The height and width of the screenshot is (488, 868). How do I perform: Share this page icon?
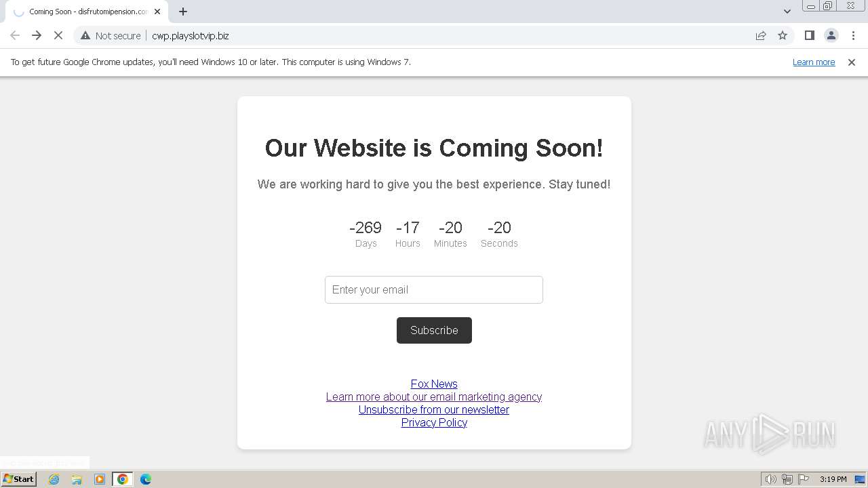pos(761,35)
